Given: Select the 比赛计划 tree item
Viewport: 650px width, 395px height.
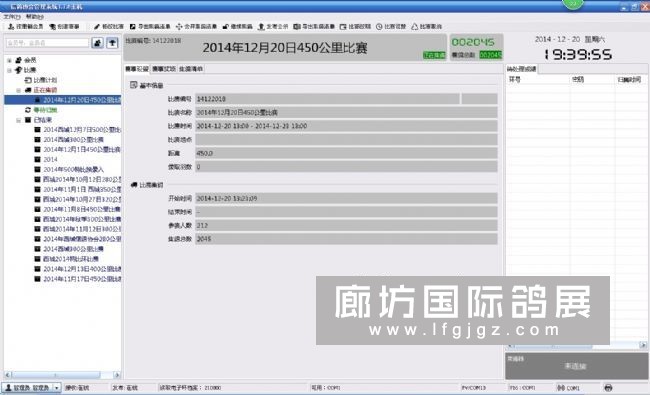Looking at the screenshot, I should pyautogui.click(x=45, y=80).
